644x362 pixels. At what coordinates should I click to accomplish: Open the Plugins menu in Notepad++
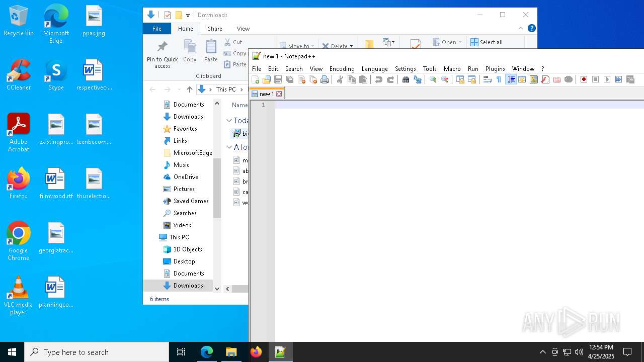tap(495, 69)
